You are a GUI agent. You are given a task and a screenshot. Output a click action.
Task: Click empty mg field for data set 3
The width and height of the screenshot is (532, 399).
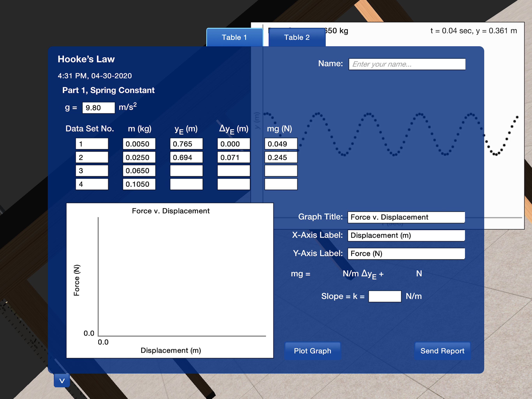pyautogui.click(x=281, y=171)
